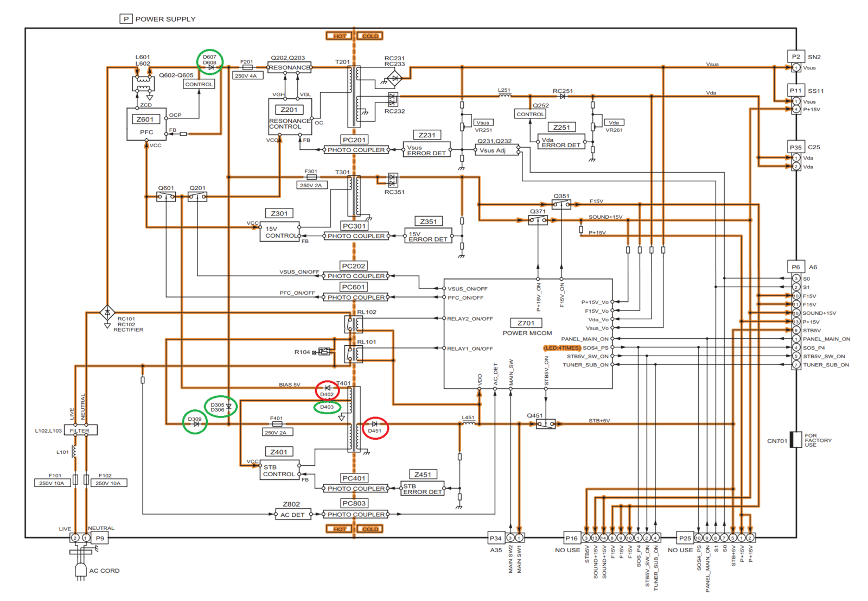Click the (LED:4TIMES) highlighted label
This screenshot has height=601, width=868.
562,348
